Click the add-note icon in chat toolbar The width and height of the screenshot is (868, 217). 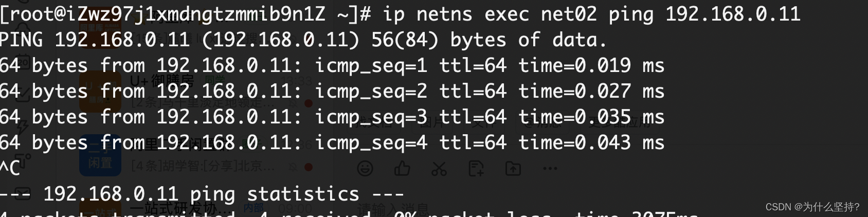[x=476, y=168]
